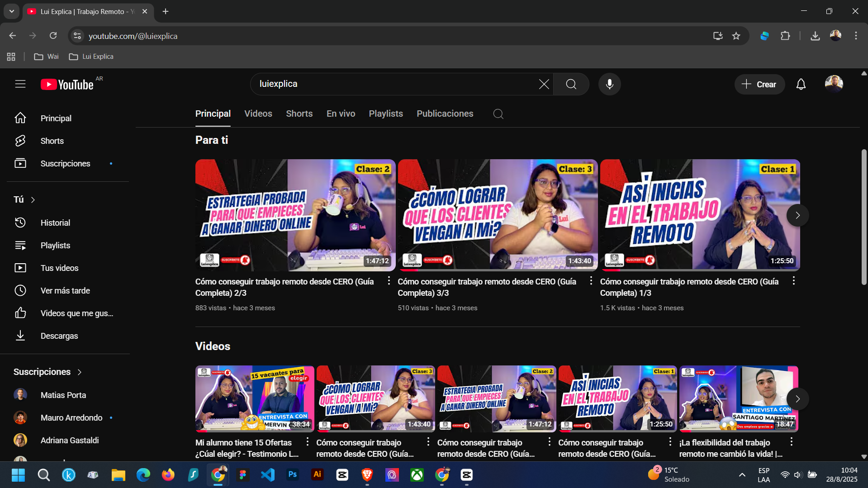868x488 pixels.
Task: Show next Videos row arrow
Action: coord(797,399)
